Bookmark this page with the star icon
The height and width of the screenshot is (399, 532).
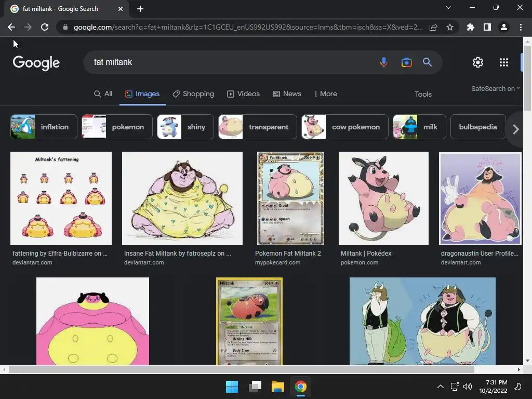450,27
